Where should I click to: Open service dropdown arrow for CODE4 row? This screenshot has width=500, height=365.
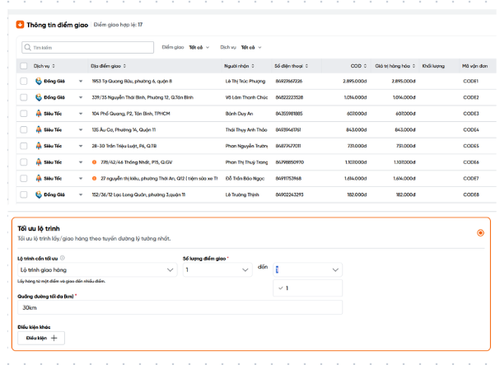81,130
